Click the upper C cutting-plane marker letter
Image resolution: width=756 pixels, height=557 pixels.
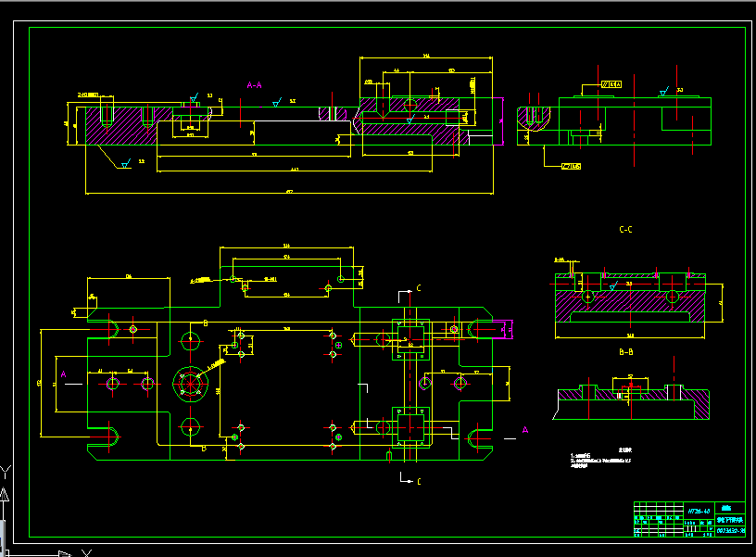pos(419,288)
